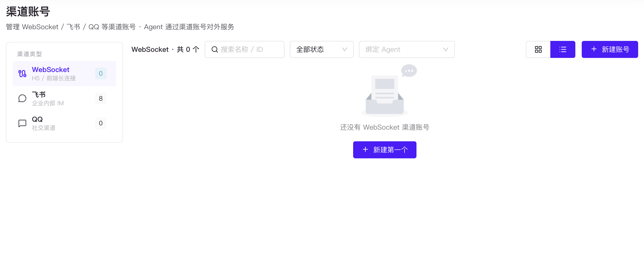This screenshot has width=644, height=255.
Task: Click the QQ count badge 0
Action: tap(101, 123)
